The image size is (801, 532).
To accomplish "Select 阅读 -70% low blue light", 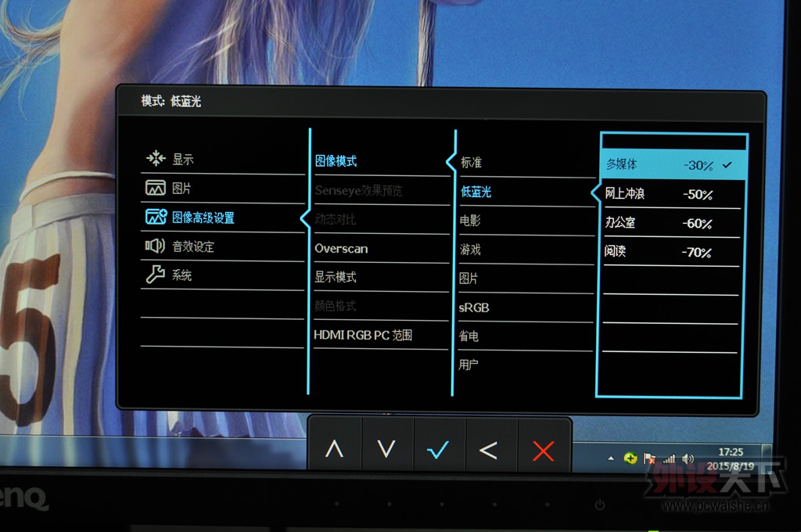I will coord(672,251).
